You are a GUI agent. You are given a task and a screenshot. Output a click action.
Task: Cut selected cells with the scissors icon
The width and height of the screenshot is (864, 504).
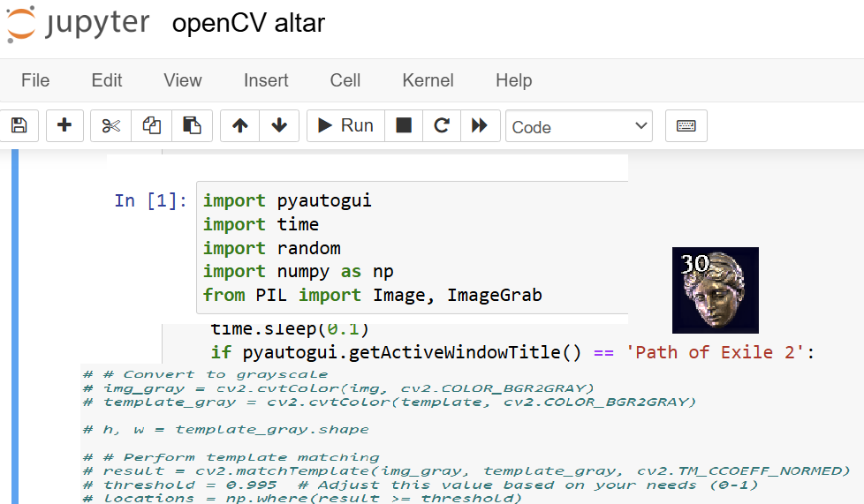click(110, 125)
